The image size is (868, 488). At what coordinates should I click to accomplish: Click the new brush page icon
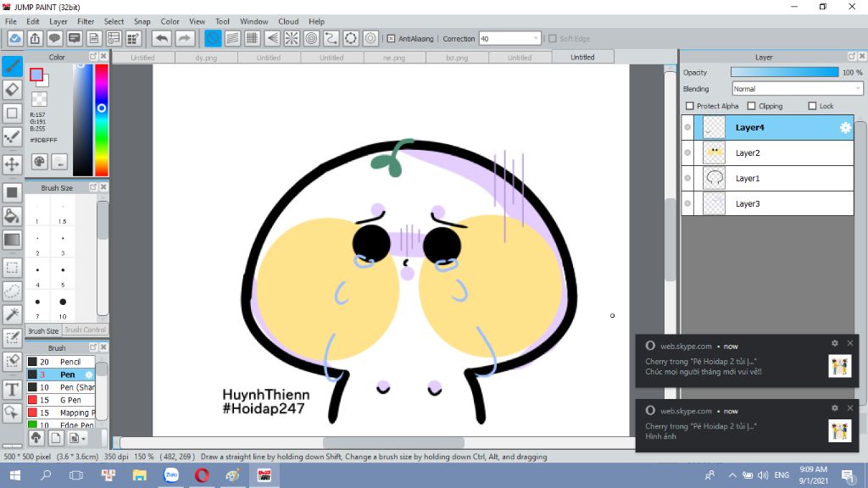pyautogui.click(x=55, y=438)
